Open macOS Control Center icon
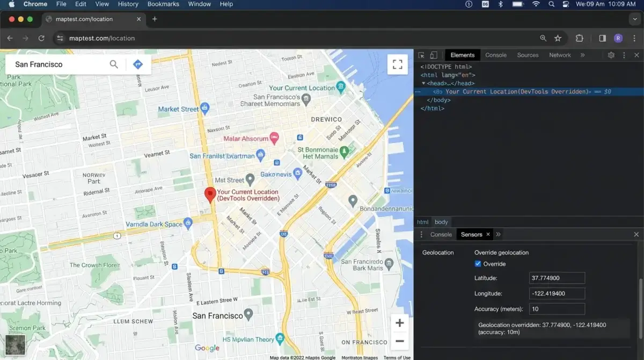Image resolution: width=644 pixels, height=360 pixels. pyautogui.click(x=566, y=4)
